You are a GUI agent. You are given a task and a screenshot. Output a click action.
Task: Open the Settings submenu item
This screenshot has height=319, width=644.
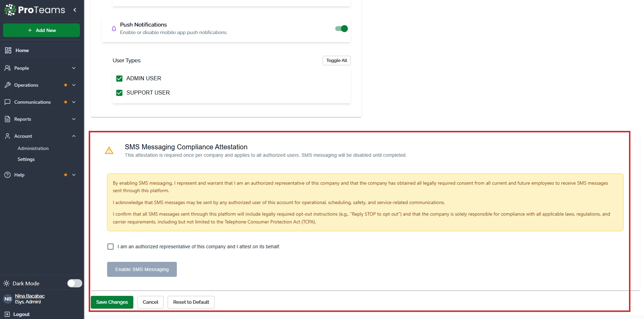click(26, 159)
